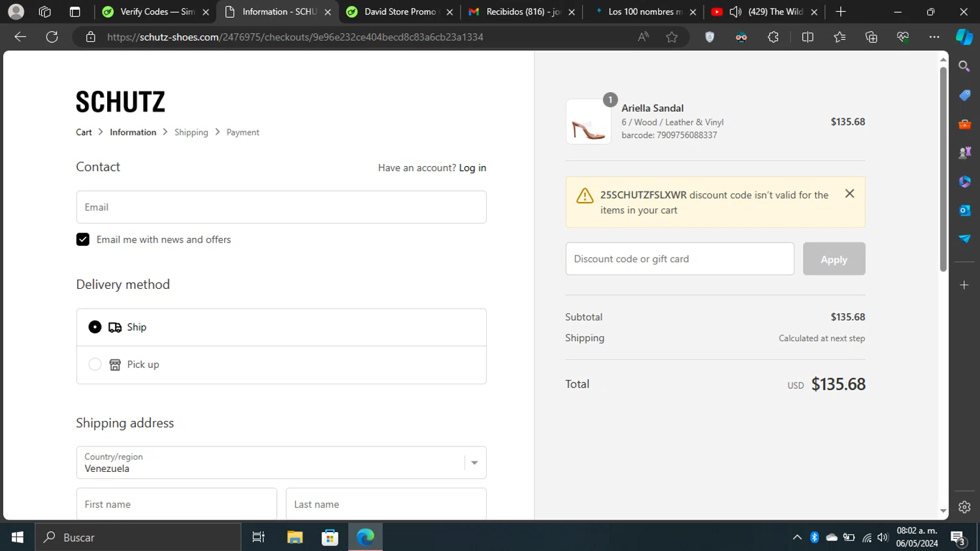
Task: Click the Apply discount button
Action: coord(834,259)
